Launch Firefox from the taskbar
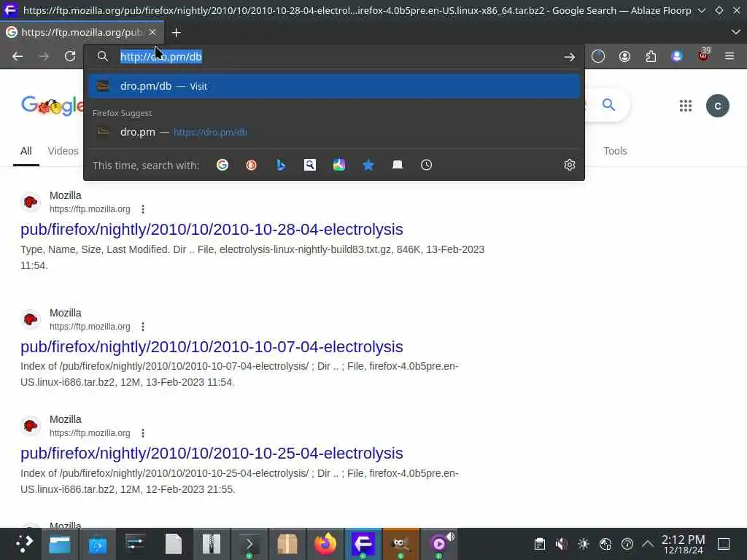 pos(325,544)
